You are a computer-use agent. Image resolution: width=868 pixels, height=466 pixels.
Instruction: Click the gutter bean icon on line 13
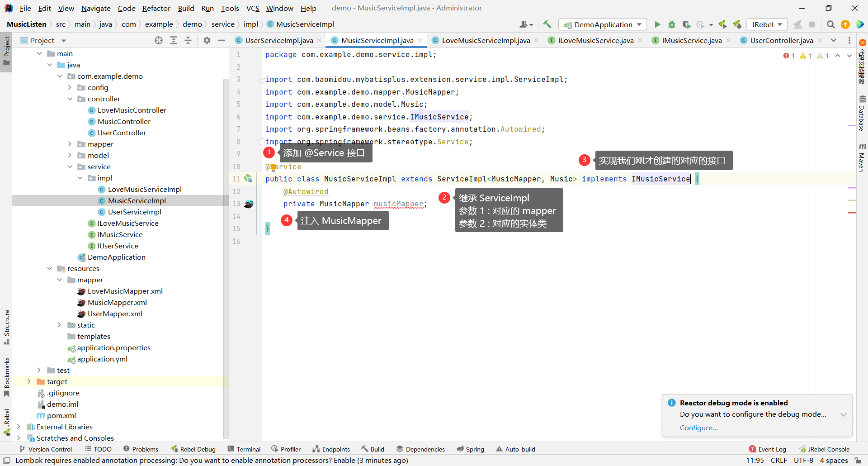tap(249, 204)
